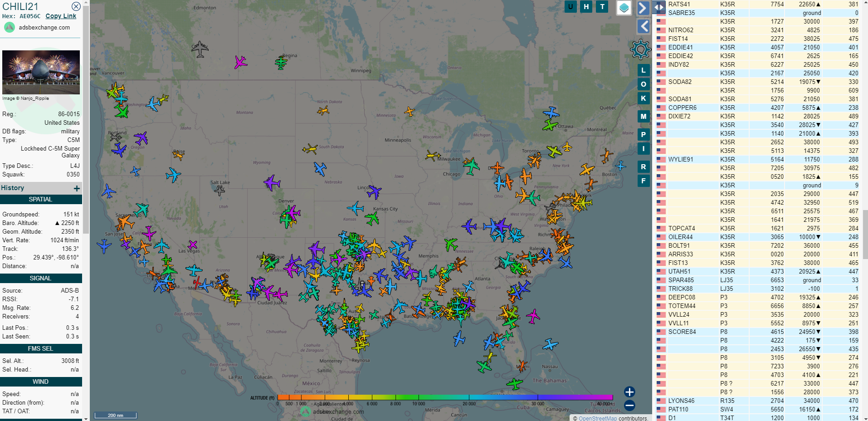Open the OpenStreetMap contributors link
868x421 pixels.
pyautogui.click(x=598, y=418)
